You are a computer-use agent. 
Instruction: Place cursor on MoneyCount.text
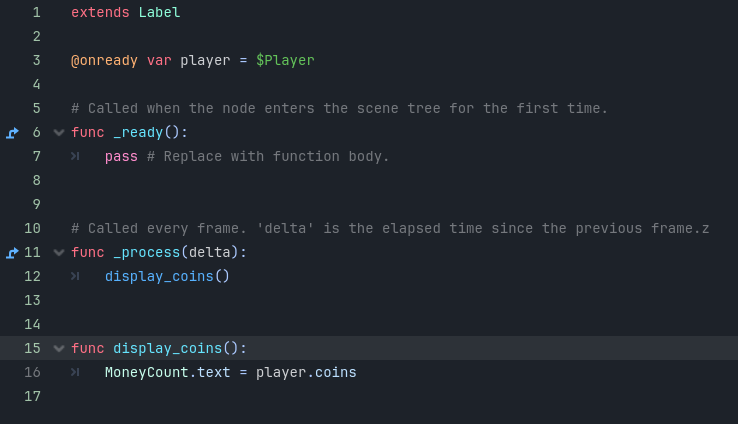coord(168,372)
